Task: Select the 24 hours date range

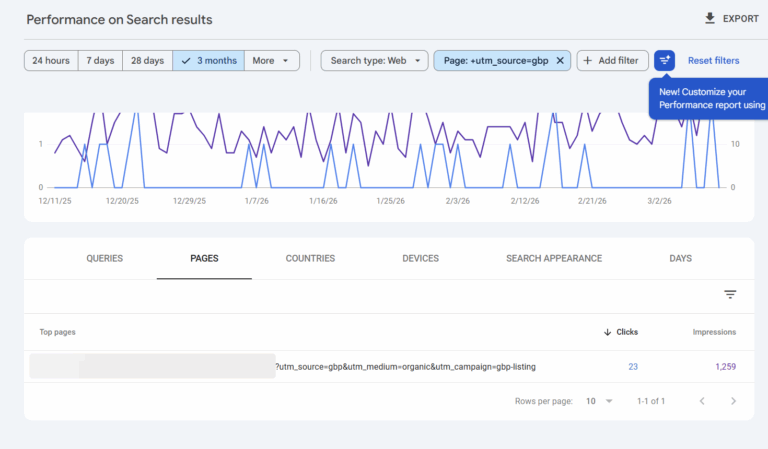Action: (51, 61)
